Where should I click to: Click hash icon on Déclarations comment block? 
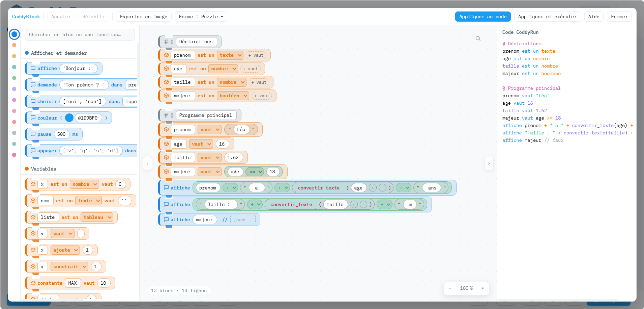click(x=166, y=42)
